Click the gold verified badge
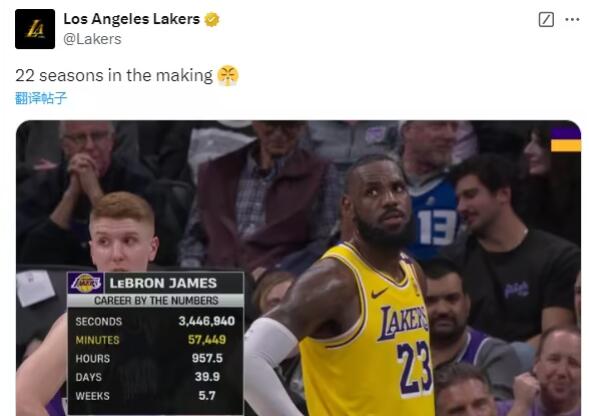 tap(212, 19)
